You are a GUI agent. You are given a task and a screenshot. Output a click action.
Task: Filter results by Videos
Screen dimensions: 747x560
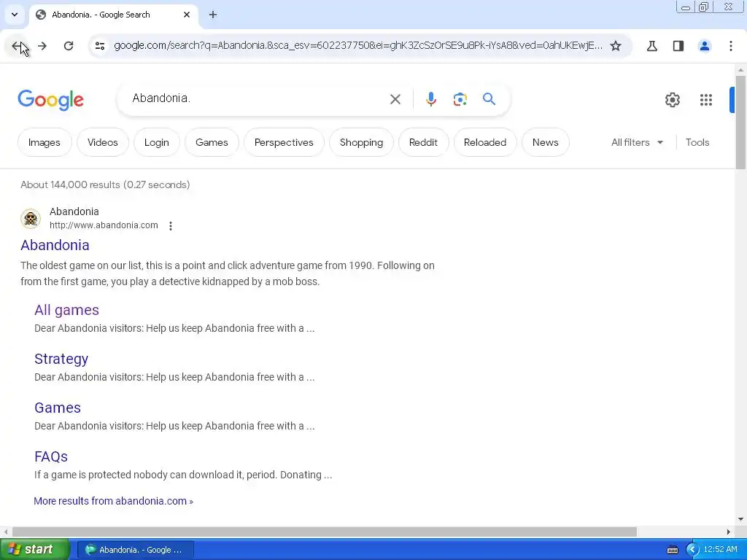[x=102, y=142]
